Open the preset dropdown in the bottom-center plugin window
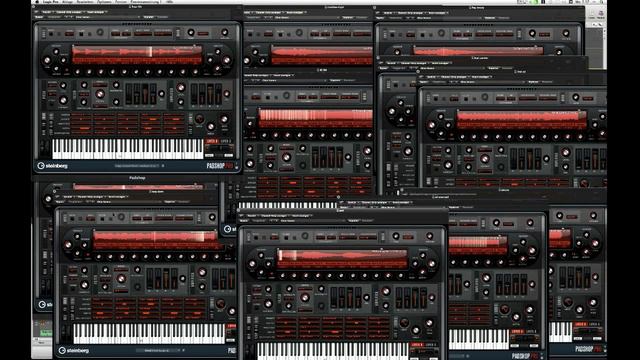The height and width of the screenshot is (360, 640). (x=313, y=221)
